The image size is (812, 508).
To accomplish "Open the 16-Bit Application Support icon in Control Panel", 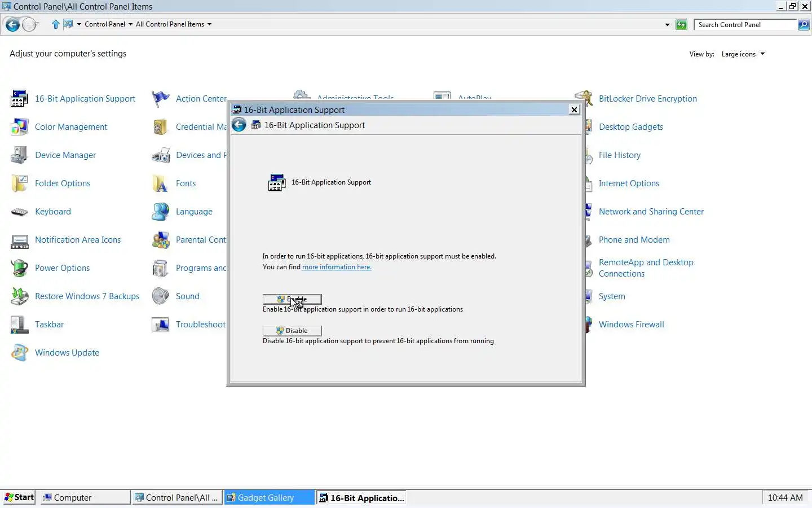I will [x=19, y=99].
